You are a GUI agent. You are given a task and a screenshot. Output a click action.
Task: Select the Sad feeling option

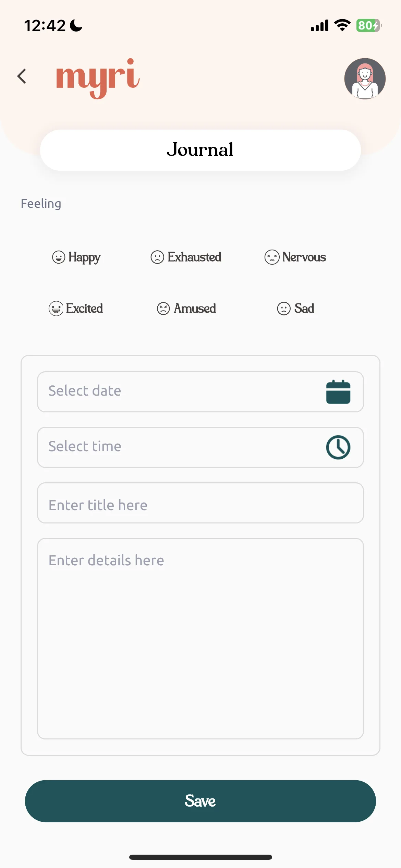point(295,308)
